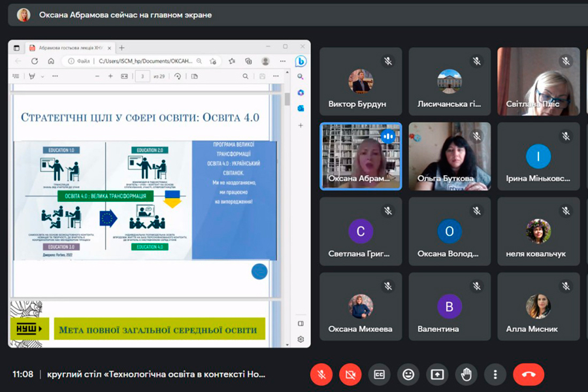Click the browser home icon

(x=51, y=61)
